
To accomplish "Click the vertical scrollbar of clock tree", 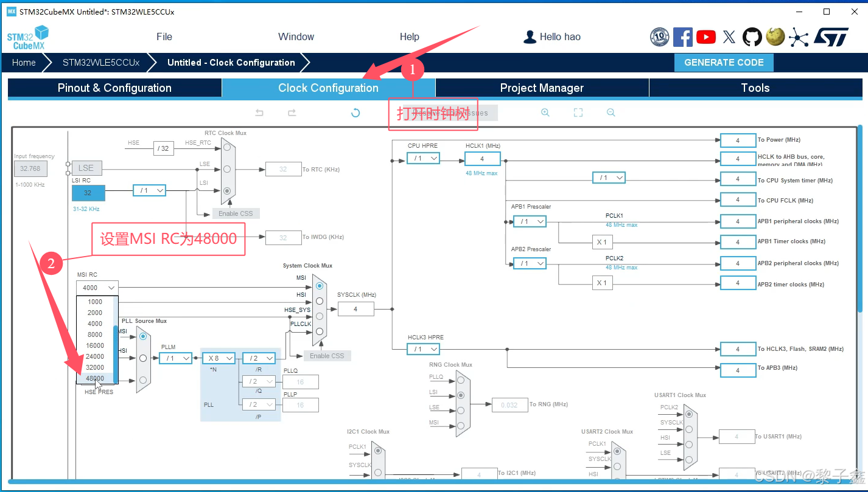I will [x=859, y=219].
